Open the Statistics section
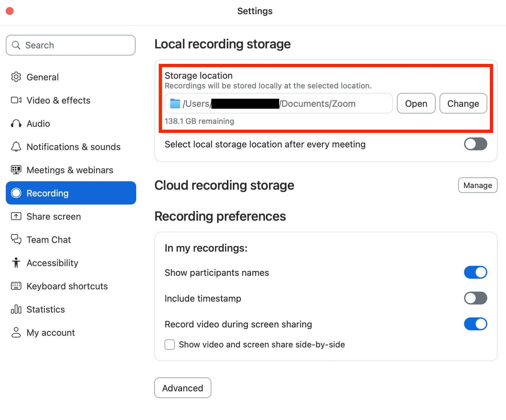 click(x=71, y=309)
